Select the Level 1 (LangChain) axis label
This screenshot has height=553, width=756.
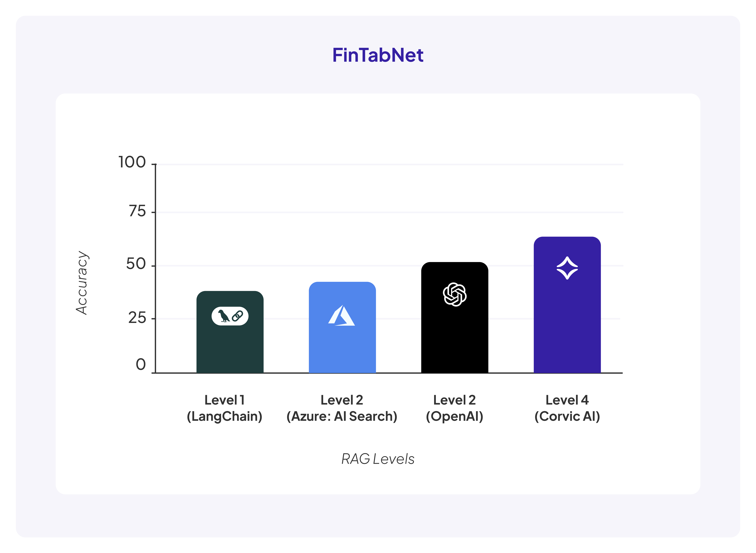pos(224,408)
